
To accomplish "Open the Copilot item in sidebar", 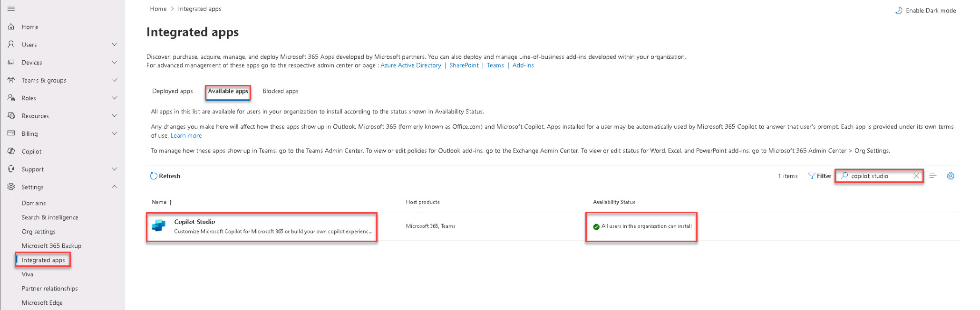I will 31,151.
